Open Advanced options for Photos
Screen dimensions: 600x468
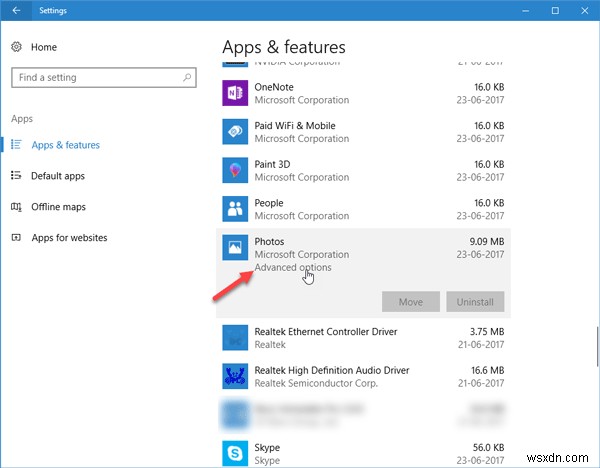click(293, 267)
